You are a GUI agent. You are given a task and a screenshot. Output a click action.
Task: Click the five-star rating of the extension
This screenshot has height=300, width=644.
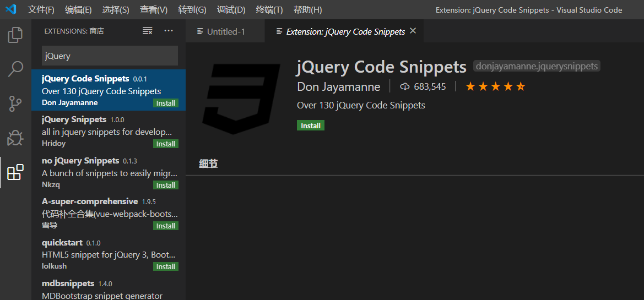[x=495, y=86]
